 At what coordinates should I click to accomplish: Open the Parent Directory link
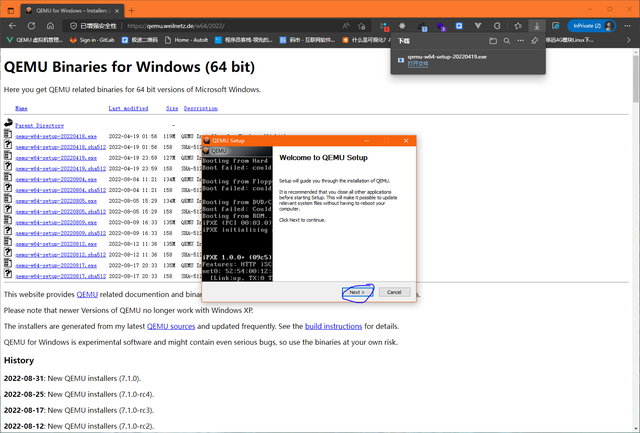(40, 125)
